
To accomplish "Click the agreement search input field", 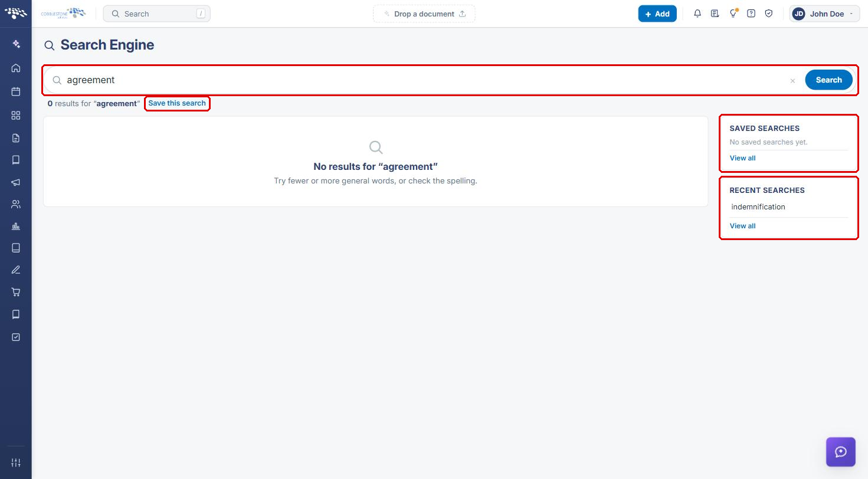I will pos(425,80).
